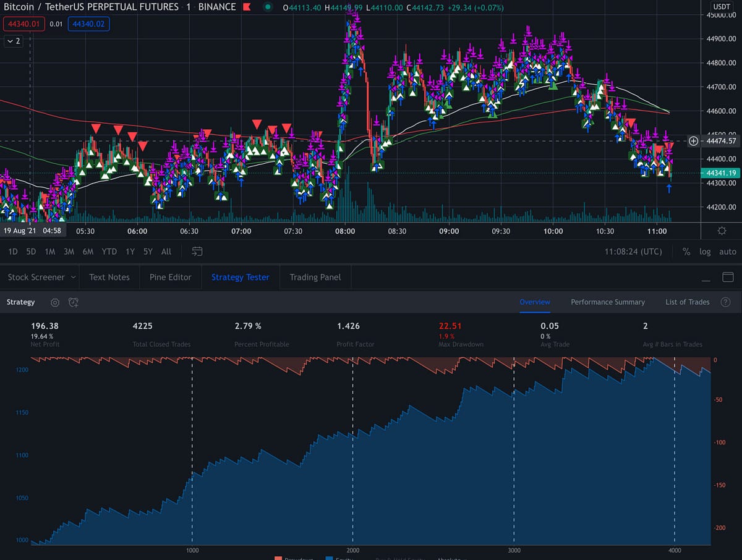Switch to the Performance Summary tab
The image size is (742, 560).
[x=607, y=302]
